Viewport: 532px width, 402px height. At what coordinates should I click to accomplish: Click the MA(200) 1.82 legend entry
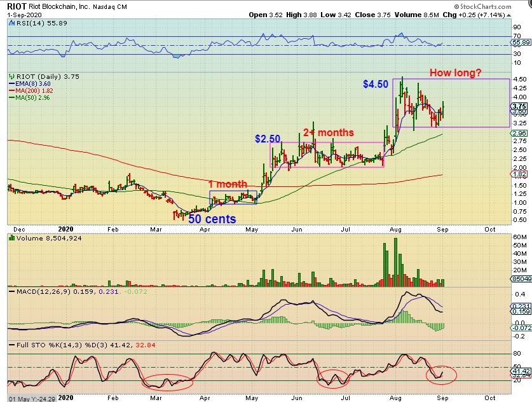coord(34,91)
